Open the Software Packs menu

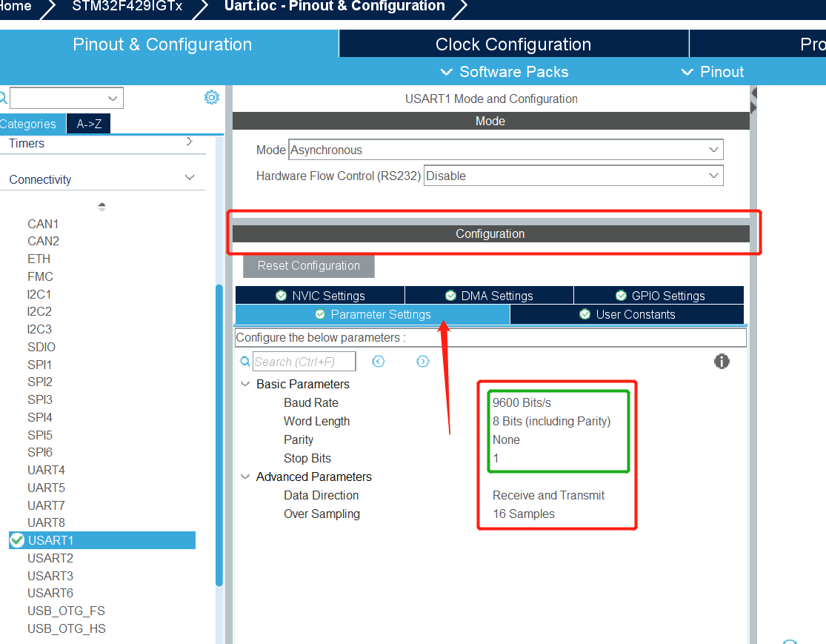pos(504,72)
